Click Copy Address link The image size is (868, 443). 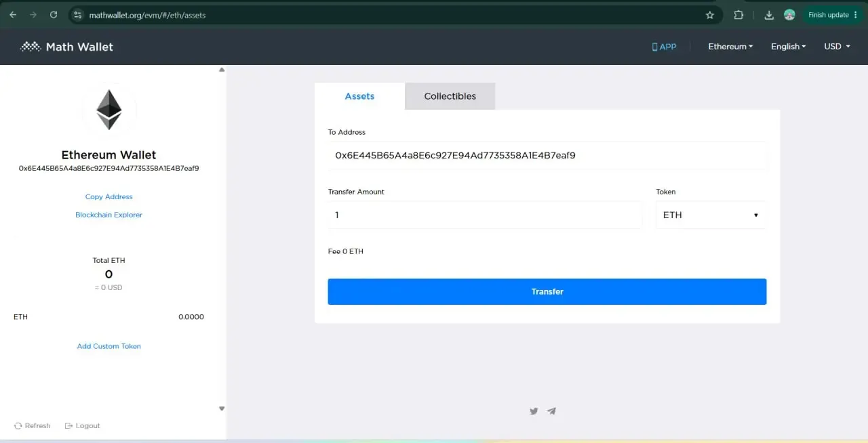tap(109, 196)
